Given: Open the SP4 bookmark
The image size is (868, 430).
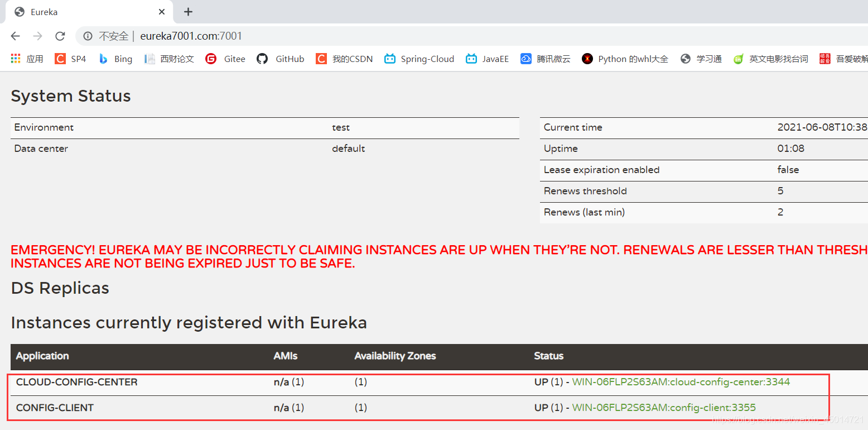Looking at the screenshot, I should tap(70, 59).
